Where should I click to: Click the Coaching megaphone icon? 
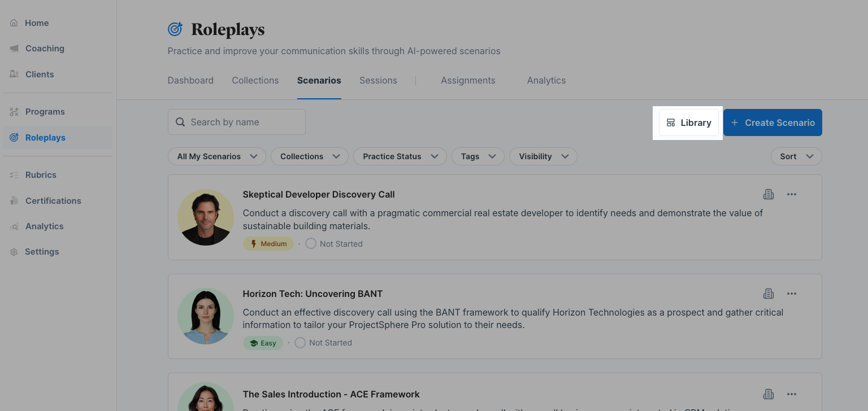14,49
